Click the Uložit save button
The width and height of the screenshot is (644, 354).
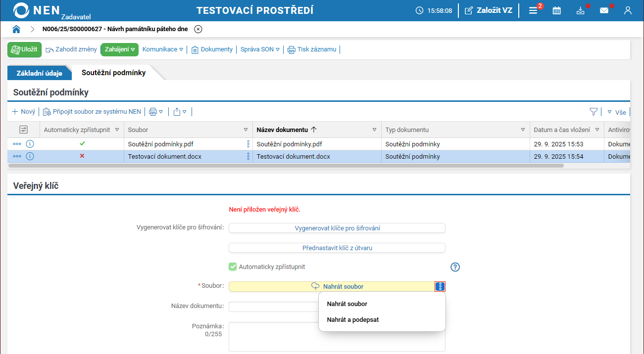tap(24, 49)
